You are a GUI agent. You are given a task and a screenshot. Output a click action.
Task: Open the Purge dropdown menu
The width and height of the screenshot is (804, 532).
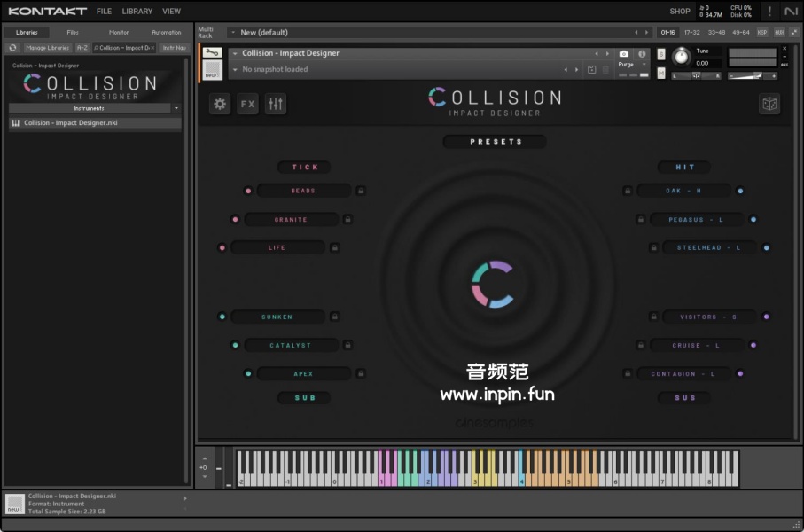point(629,65)
